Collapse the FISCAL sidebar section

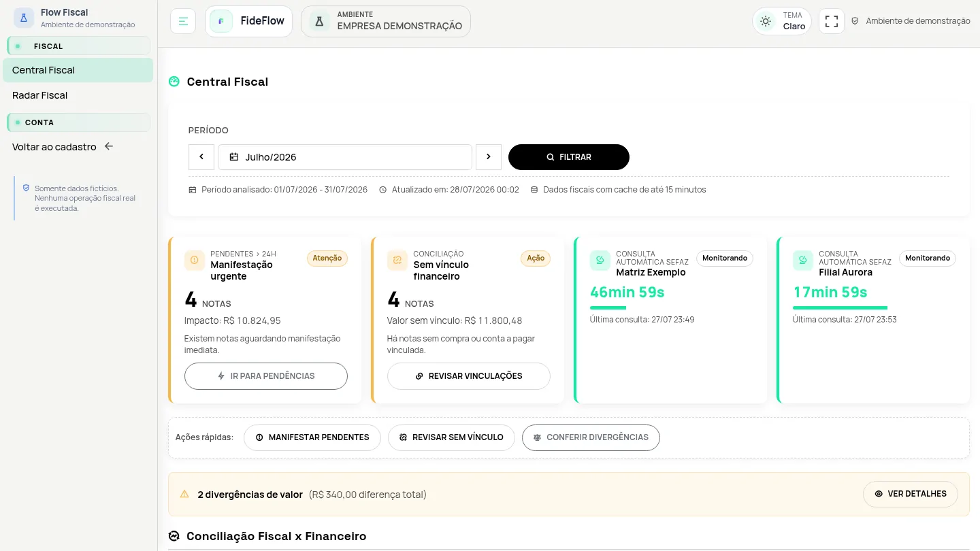[x=78, y=46]
